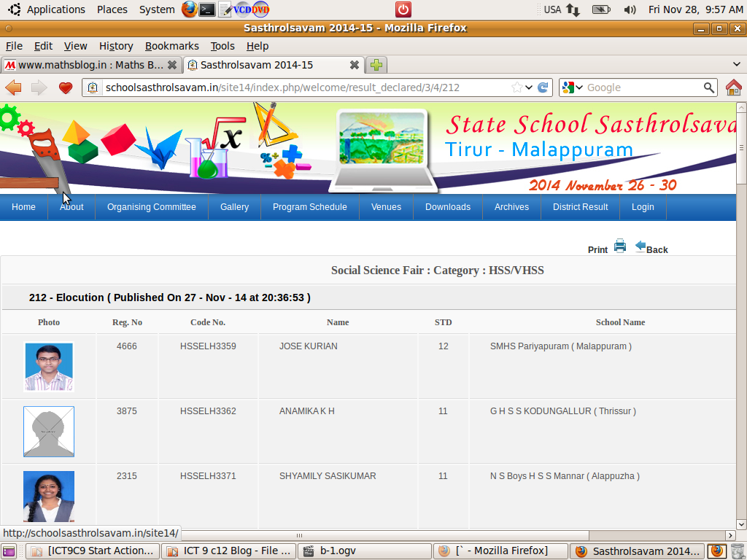The image size is (747, 560).
Task: Open the terminal launcher in top panel
Action: [206, 9]
